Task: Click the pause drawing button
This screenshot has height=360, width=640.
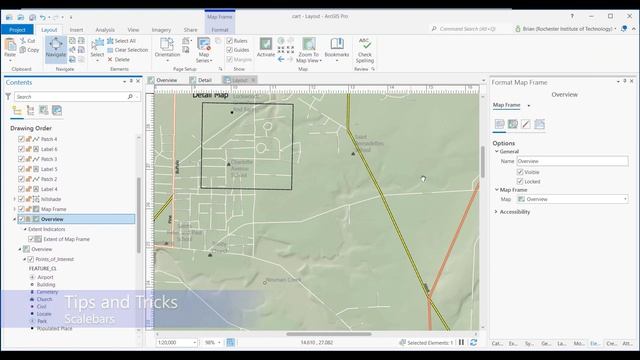Action: click(461, 342)
